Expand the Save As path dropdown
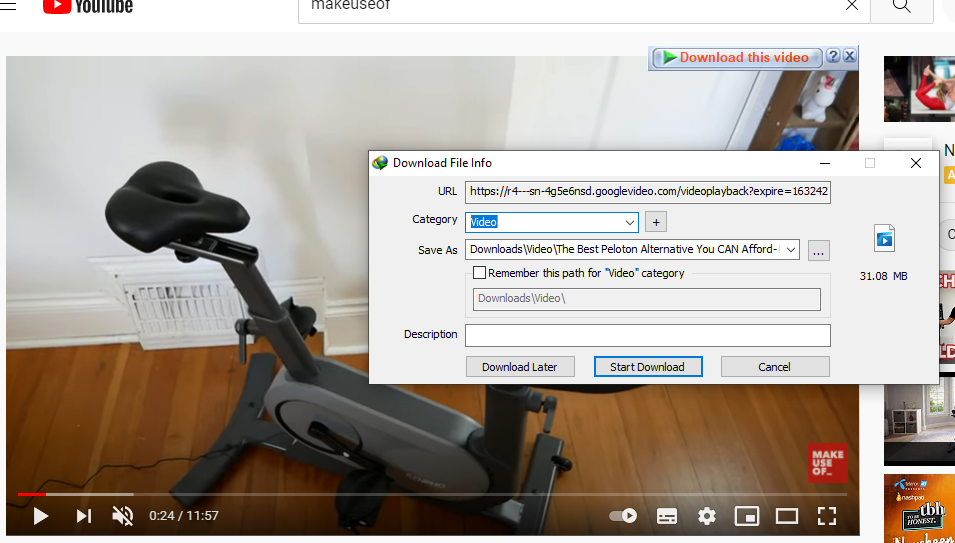 (x=790, y=250)
